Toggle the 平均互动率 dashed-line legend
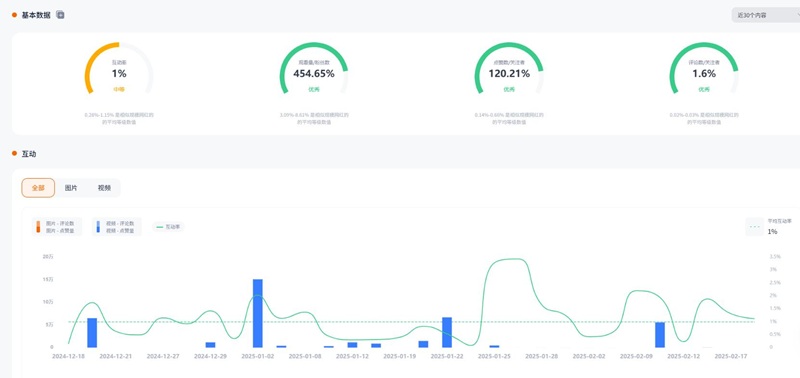This screenshot has height=378, width=800. tap(769, 226)
